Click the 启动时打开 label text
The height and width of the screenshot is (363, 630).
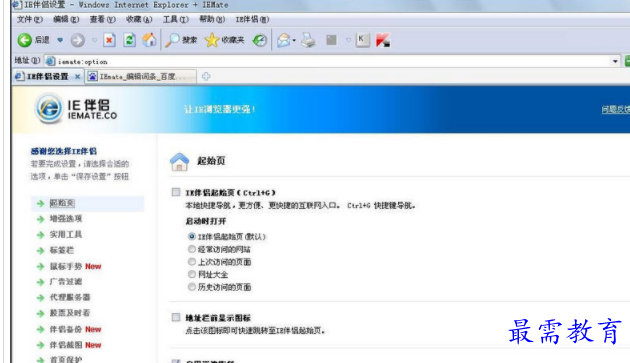[206, 221]
